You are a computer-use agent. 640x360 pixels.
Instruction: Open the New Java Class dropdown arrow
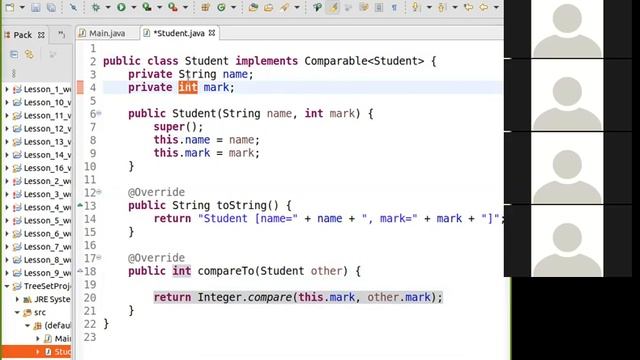(x=233, y=7)
